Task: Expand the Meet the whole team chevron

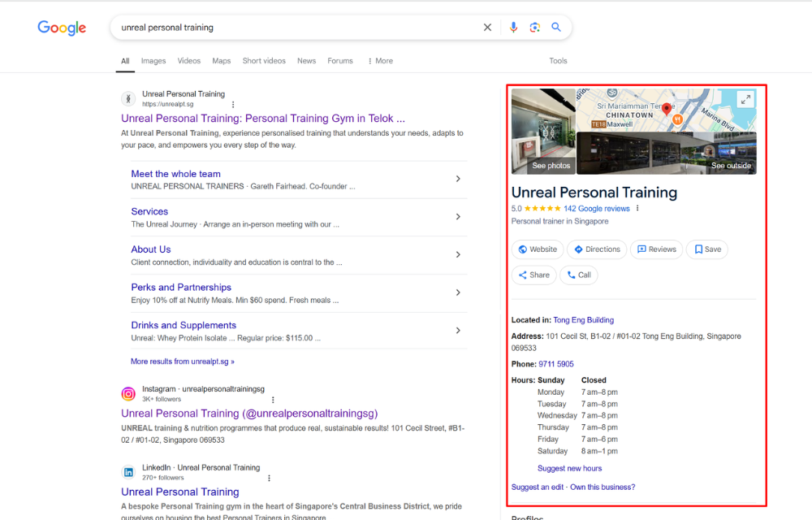Action: [458, 179]
